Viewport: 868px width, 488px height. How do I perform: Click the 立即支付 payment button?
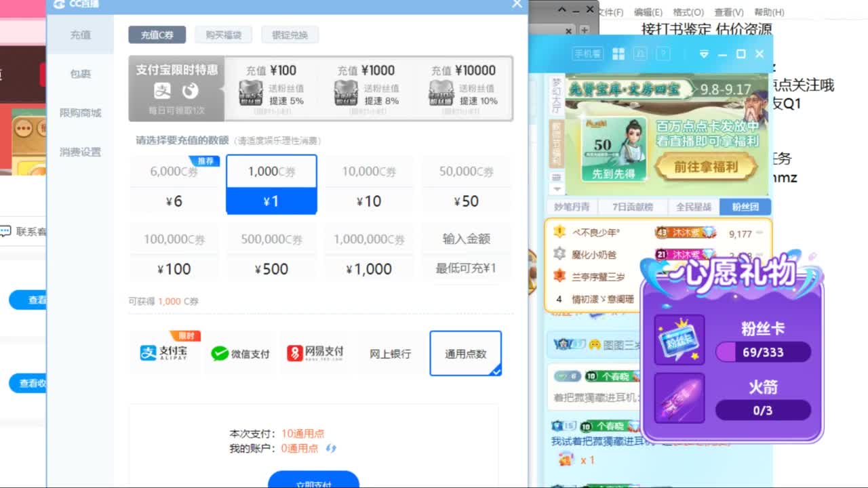tap(314, 482)
